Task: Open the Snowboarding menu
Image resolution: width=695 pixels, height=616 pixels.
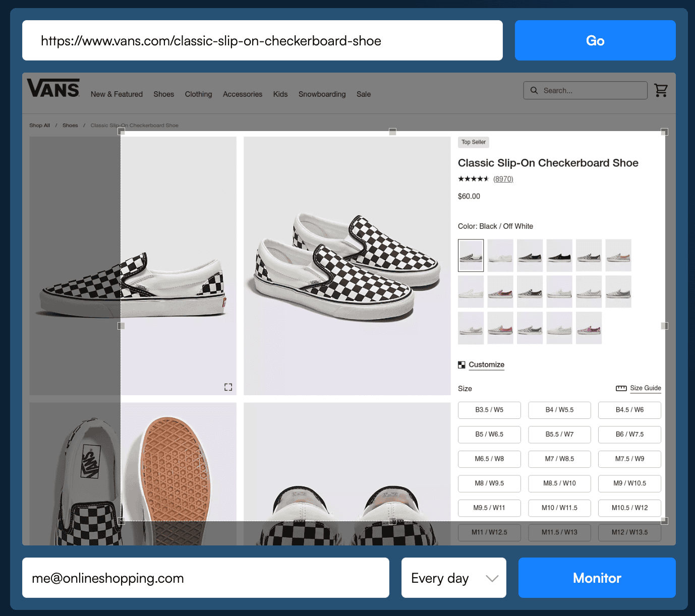Action: [x=322, y=94]
